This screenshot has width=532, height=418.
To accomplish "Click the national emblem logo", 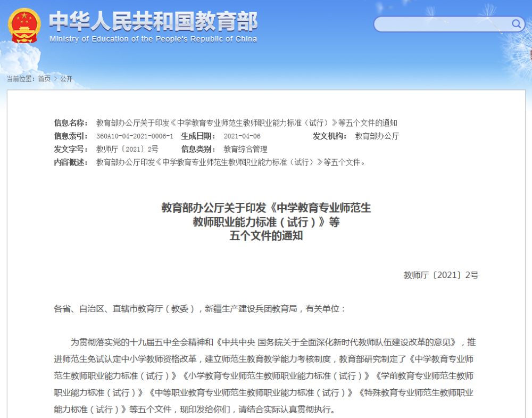I will (x=24, y=26).
